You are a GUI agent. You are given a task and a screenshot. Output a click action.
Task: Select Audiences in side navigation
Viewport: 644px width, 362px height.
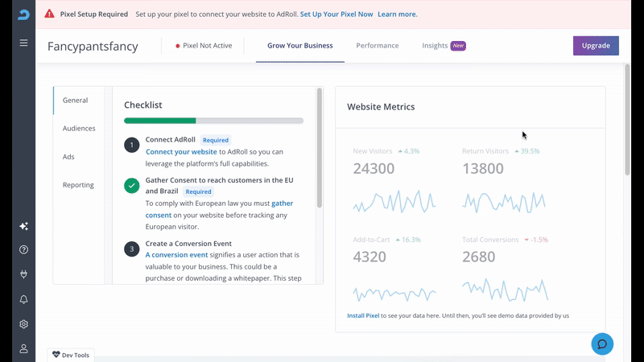point(79,129)
